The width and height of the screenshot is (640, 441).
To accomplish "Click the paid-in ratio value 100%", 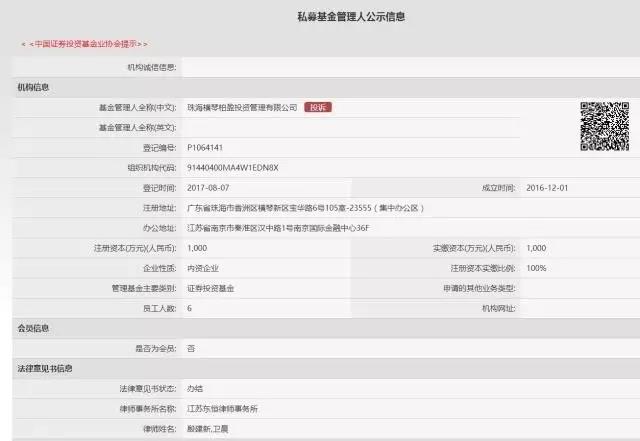I will coord(536,267).
